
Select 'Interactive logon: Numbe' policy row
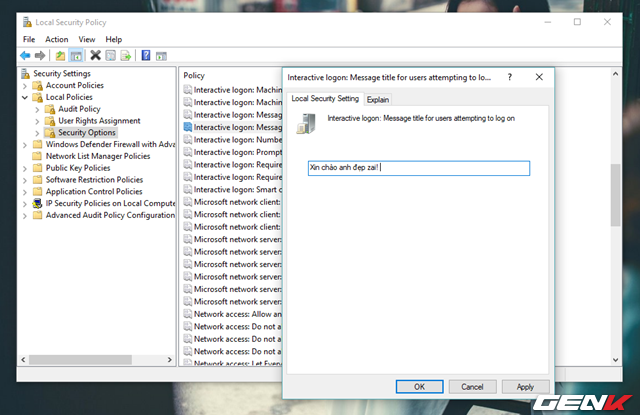coord(233,140)
